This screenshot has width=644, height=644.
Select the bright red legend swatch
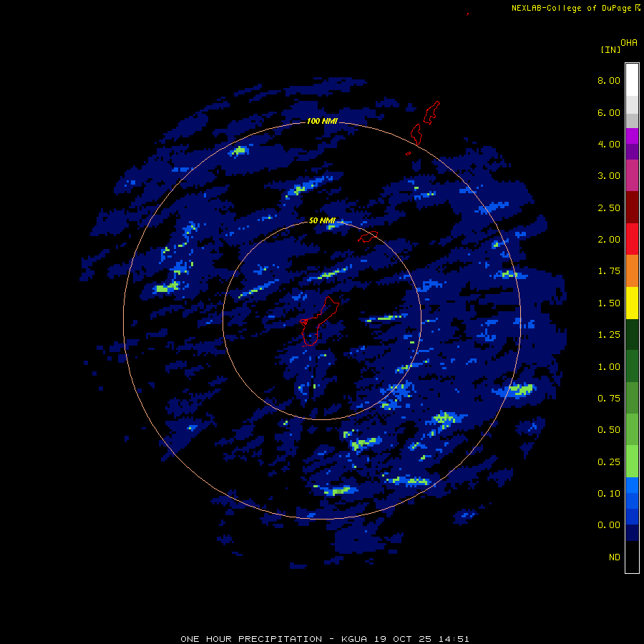tap(632, 239)
